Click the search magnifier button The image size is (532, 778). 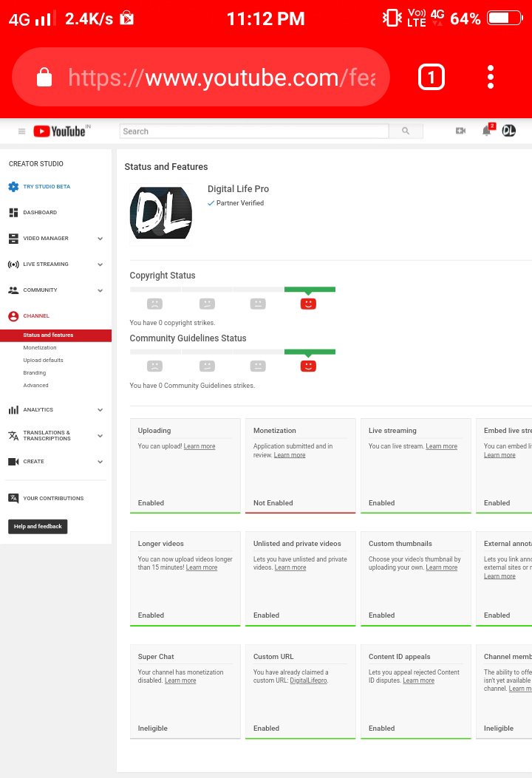(406, 131)
